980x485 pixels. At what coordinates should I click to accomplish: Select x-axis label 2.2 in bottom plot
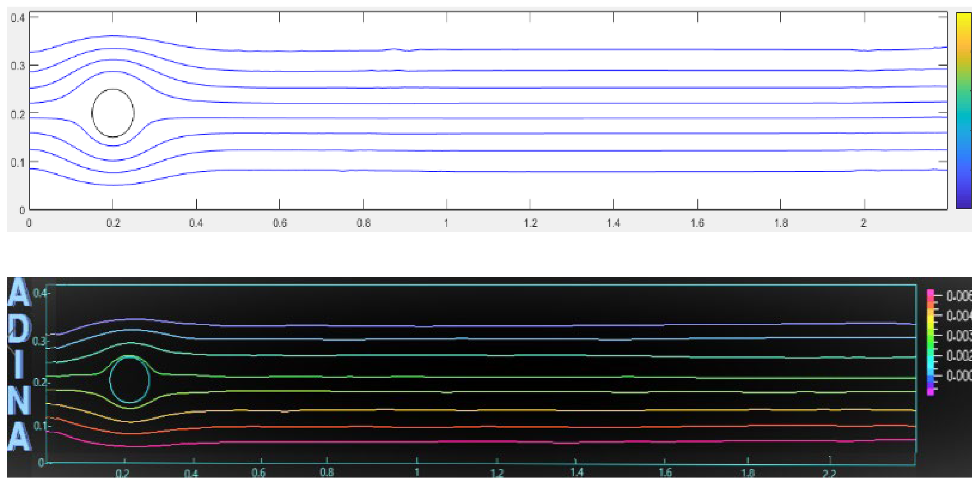830,474
